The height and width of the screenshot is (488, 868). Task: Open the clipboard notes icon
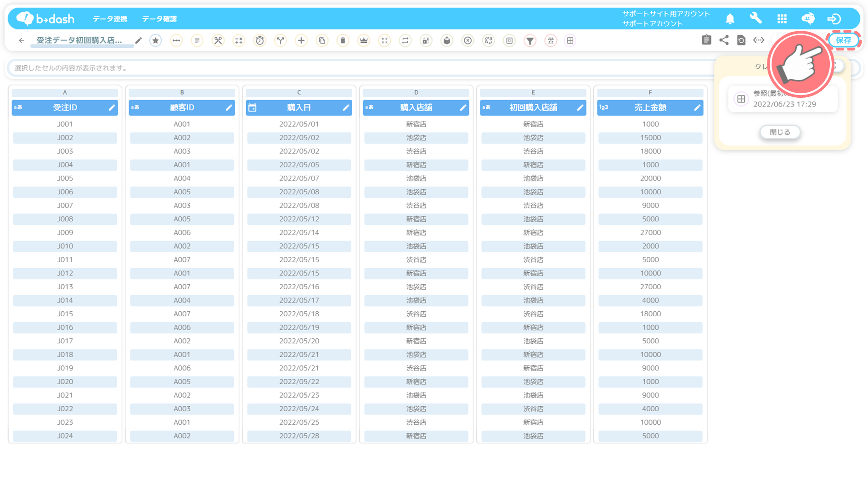click(x=706, y=40)
